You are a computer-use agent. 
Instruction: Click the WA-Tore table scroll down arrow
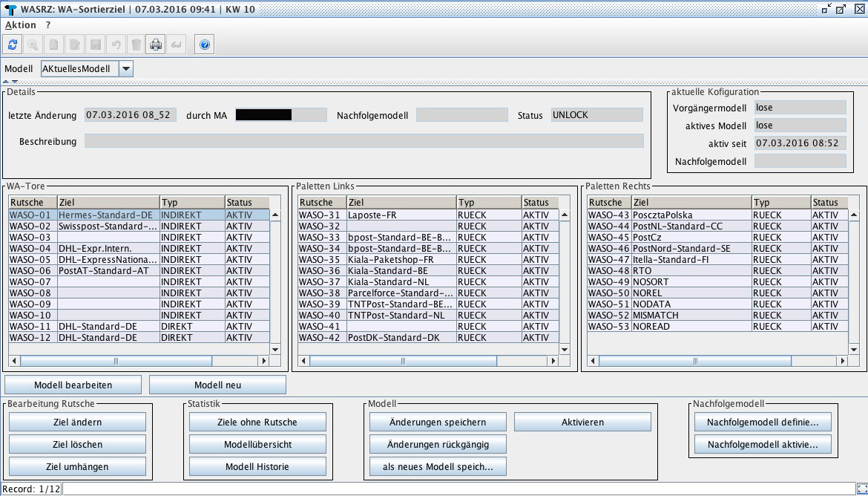[x=275, y=348]
